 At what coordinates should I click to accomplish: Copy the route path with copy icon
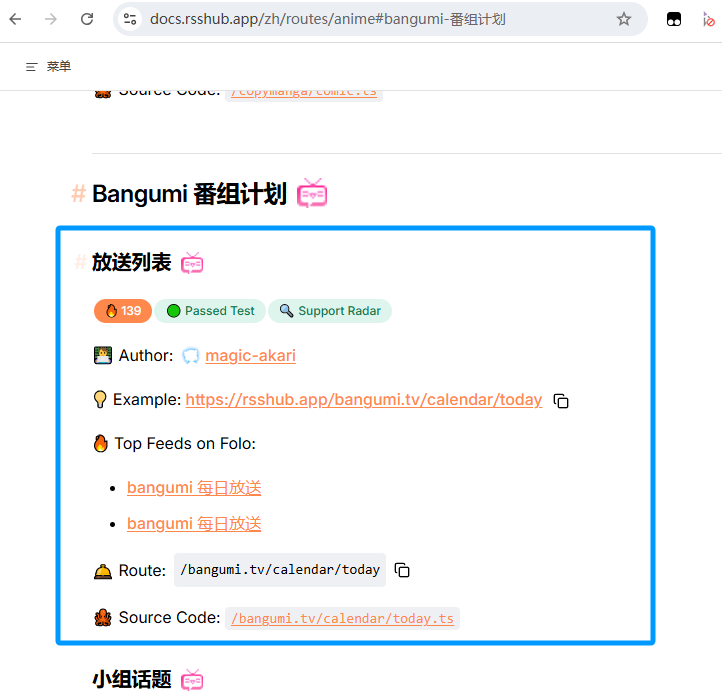[x=402, y=570]
